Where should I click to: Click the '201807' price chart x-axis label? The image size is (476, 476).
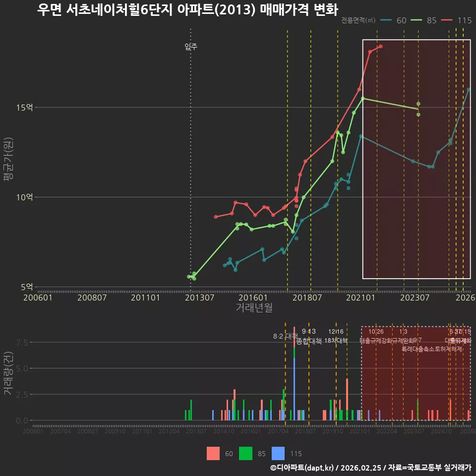[x=307, y=297]
